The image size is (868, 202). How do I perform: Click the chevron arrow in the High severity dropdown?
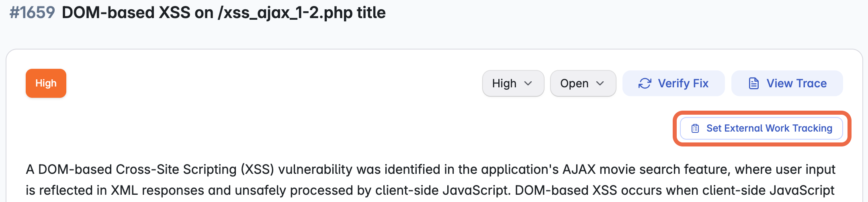pos(528,83)
